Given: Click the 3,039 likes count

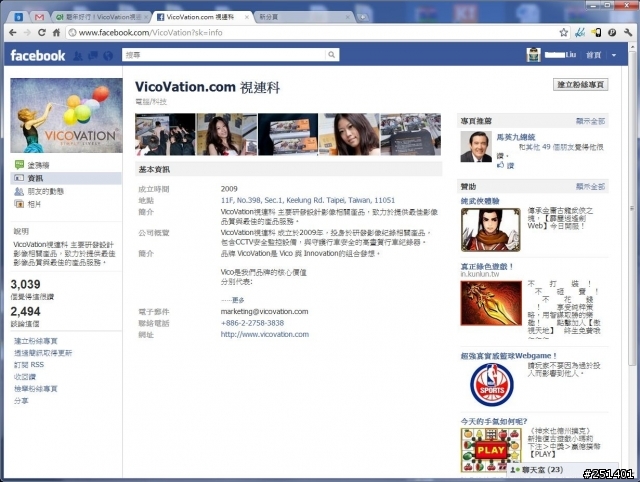Looking at the screenshot, I should 26,284.
